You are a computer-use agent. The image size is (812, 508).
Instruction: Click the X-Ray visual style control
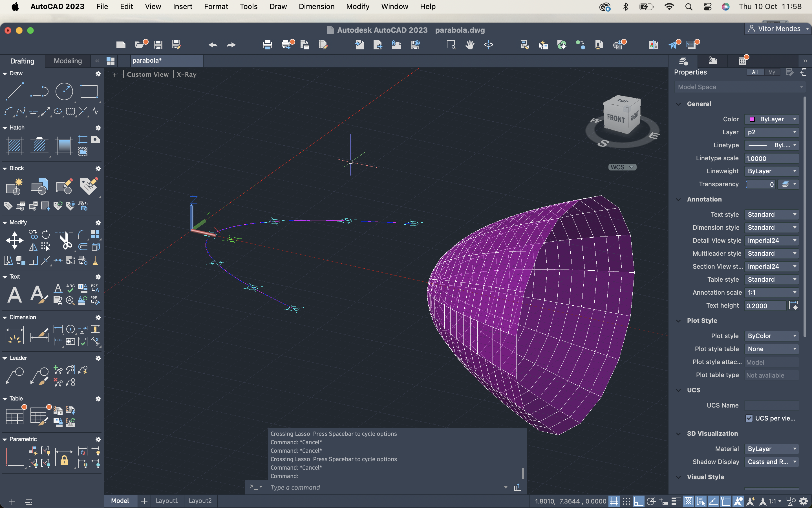tap(187, 74)
